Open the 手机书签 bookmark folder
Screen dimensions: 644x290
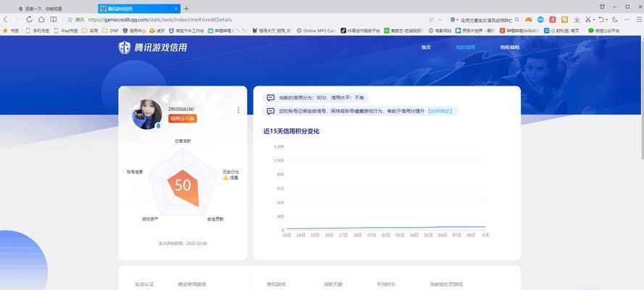(x=36, y=30)
